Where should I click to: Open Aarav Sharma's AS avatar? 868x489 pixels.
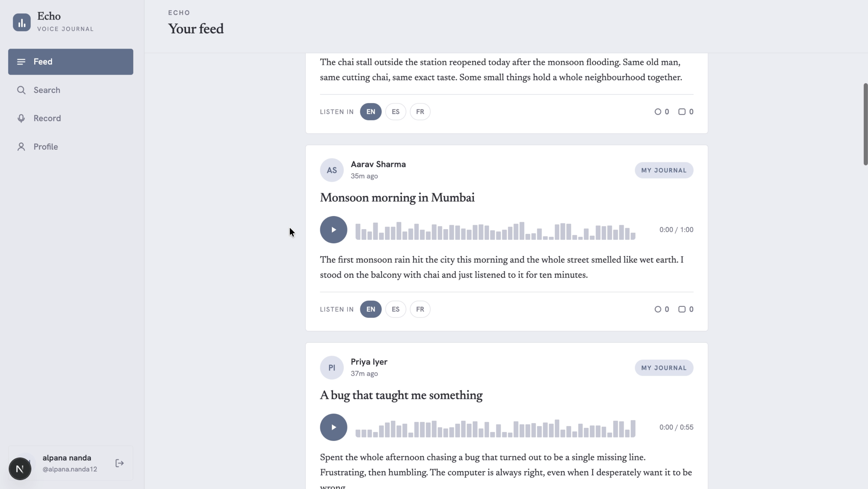click(x=332, y=170)
